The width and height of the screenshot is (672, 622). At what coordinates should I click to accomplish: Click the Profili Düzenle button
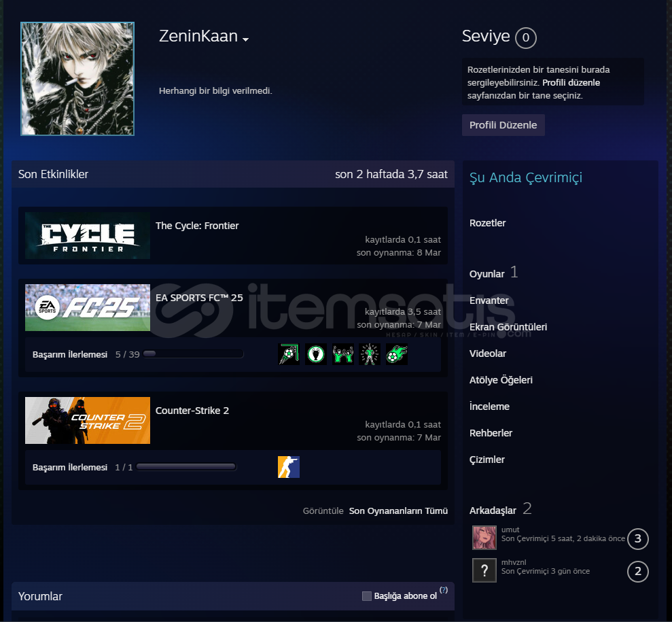(503, 125)
